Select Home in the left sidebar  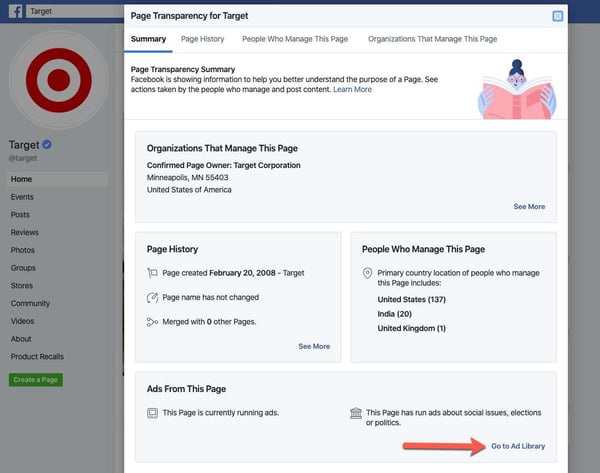coord(57,179)
